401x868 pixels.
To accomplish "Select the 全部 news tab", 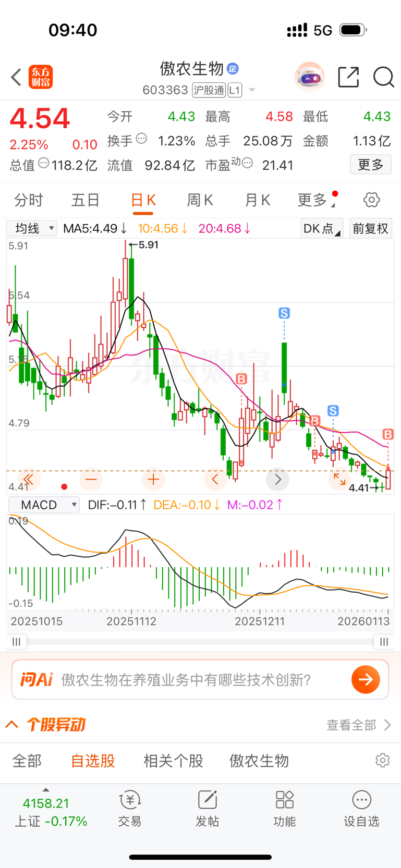I will click(27, 761).
